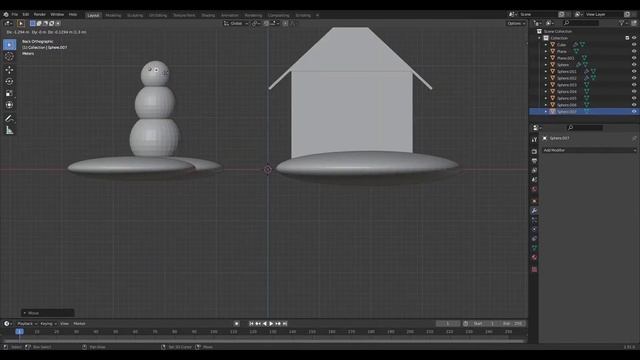Click the blue playhead at frame 1
Screen dimensions: 640x360
[19, 332]
